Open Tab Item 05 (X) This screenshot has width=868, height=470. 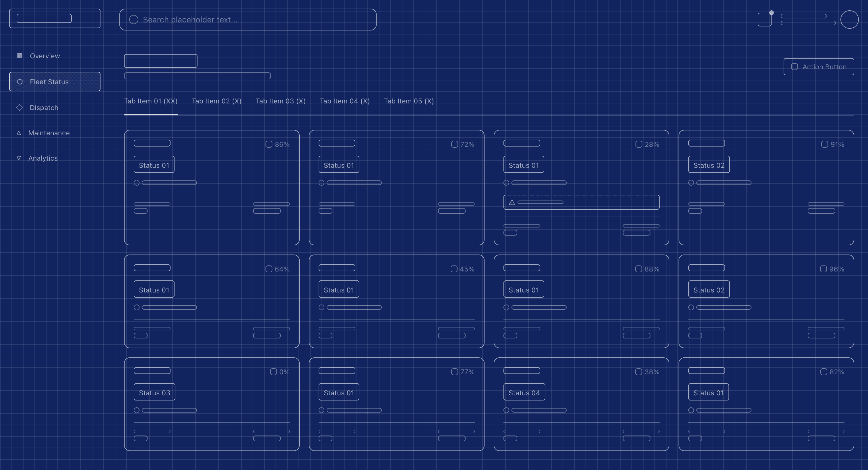[x=409, y=101]
